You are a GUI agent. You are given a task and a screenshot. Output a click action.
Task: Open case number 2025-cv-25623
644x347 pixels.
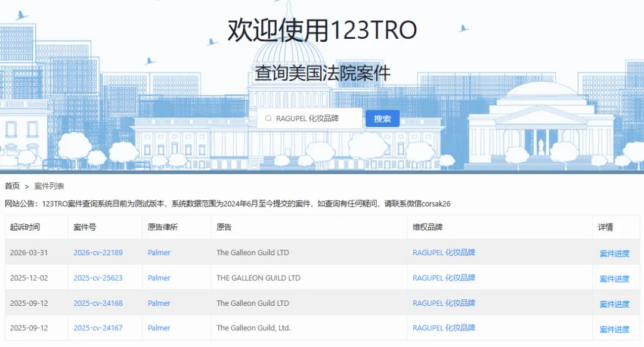click(x=98, y=278)
